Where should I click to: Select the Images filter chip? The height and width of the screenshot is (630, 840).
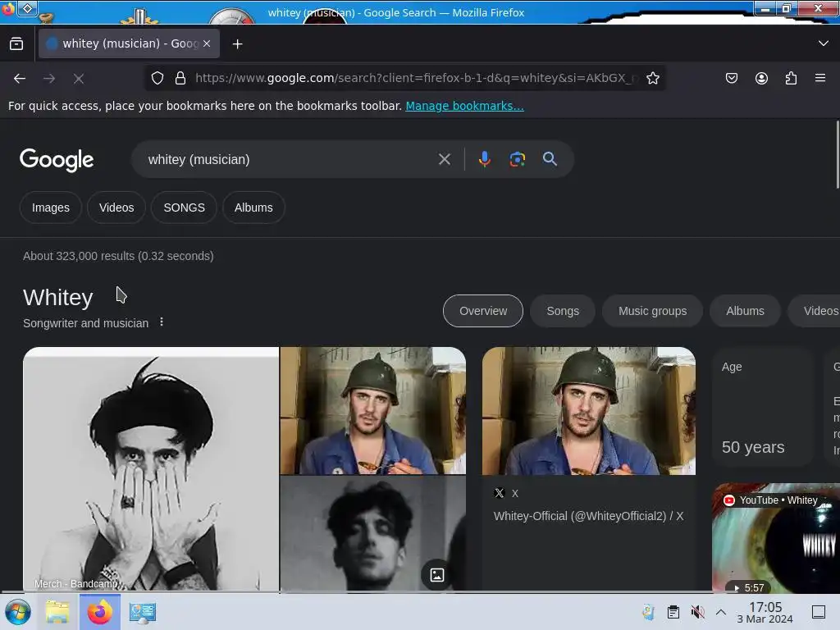pos(50,208)
